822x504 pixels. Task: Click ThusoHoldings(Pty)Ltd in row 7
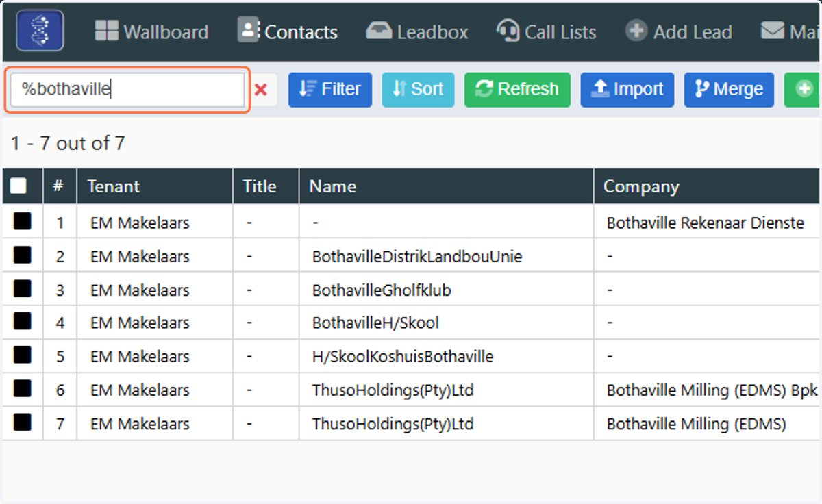(393, 424)
